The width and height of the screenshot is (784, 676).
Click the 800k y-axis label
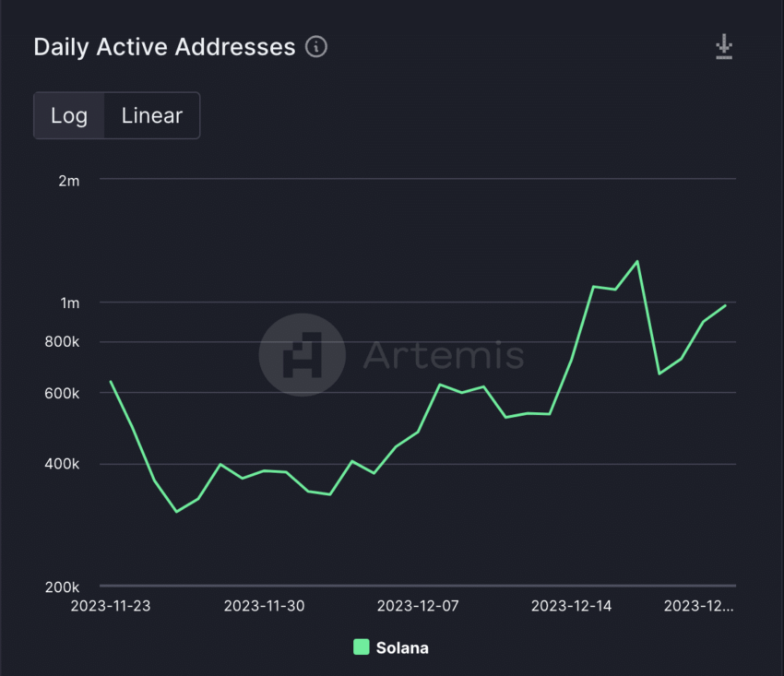pyautogui.click(x=62, y=342)
